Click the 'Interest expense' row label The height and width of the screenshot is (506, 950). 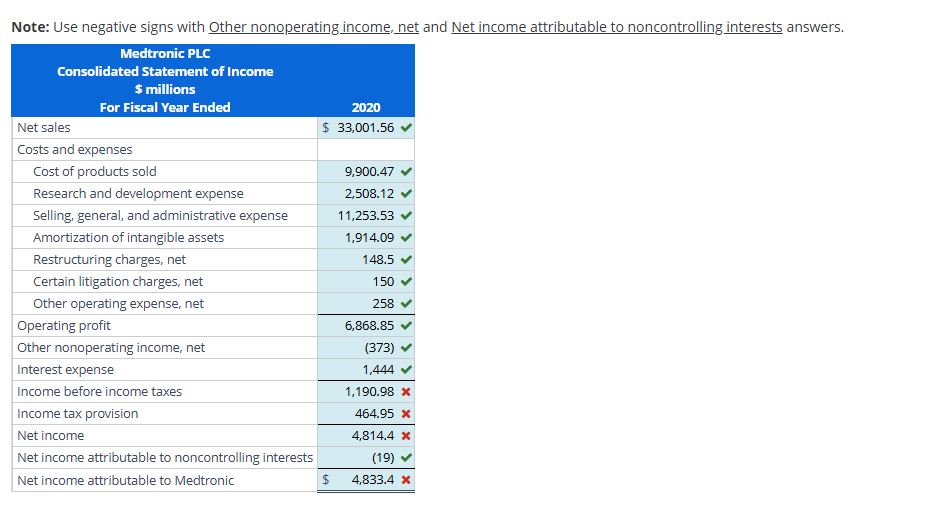tap(65, 370)
